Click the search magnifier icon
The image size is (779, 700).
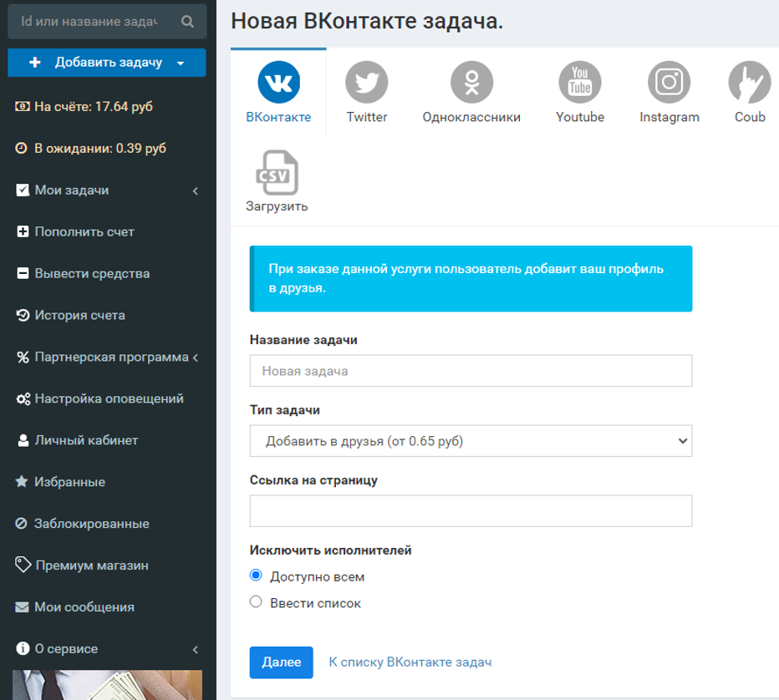point(187,22)
